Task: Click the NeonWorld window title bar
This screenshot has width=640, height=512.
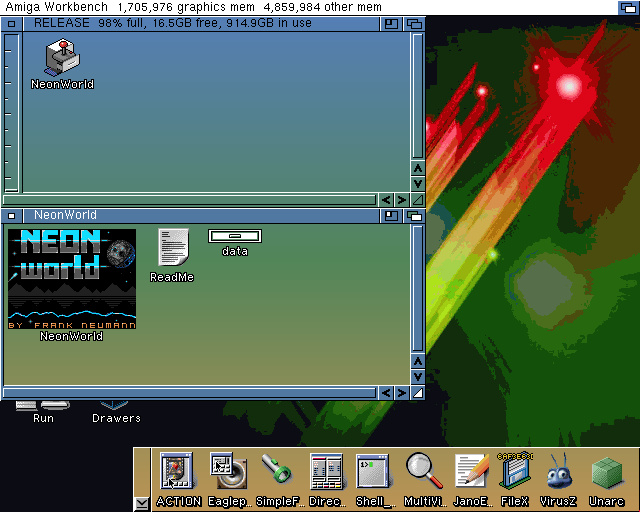Action: pyautogui.click(x=201, y=215)
